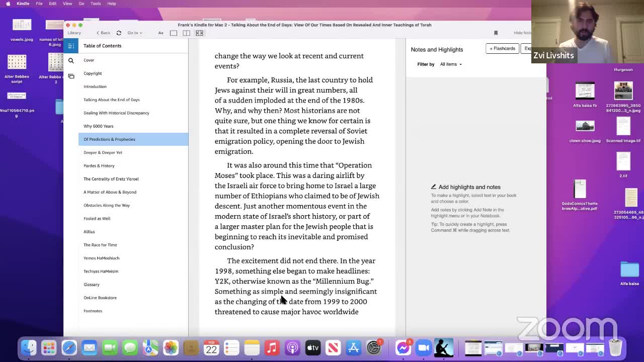Open FaceTime from the Dock
The image size is (644, 362).
coord(110,347)
